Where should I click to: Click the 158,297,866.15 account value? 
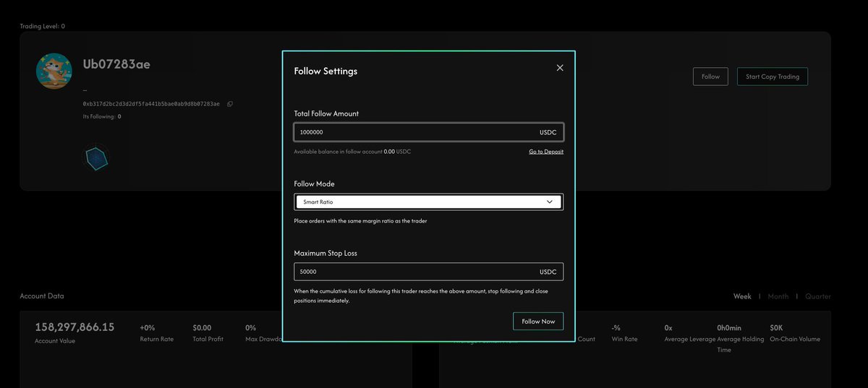(75, 327)
